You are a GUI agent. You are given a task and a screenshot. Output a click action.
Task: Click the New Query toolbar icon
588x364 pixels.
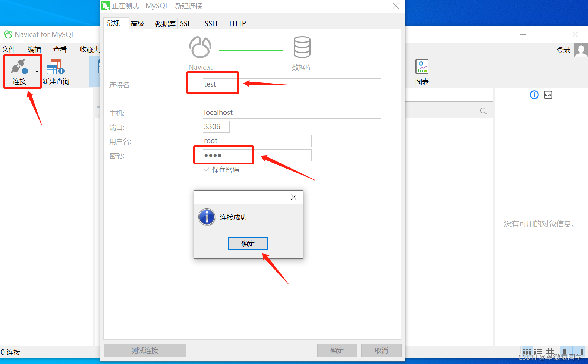56,67
